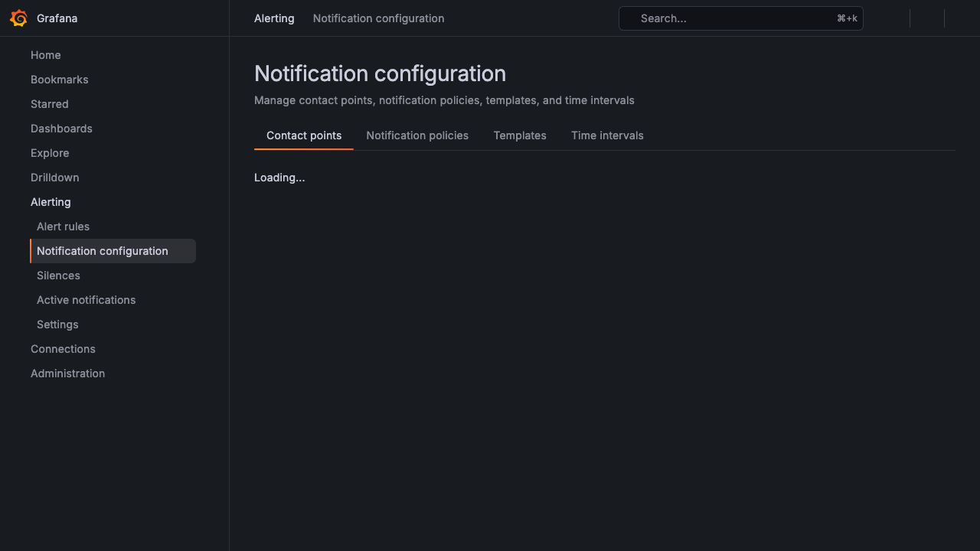Switch to the Notification policies tab
980x551 pixels.
(x=417, y=135)
